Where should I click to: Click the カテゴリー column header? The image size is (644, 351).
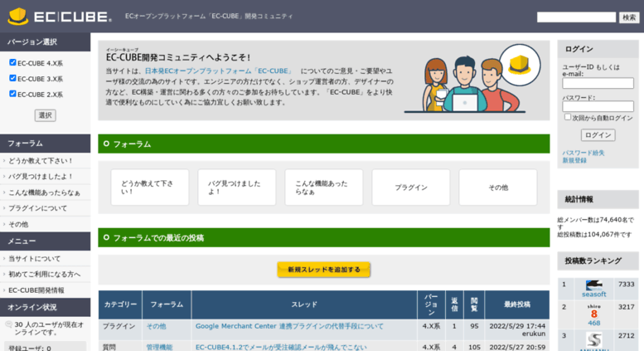point(120,305)
